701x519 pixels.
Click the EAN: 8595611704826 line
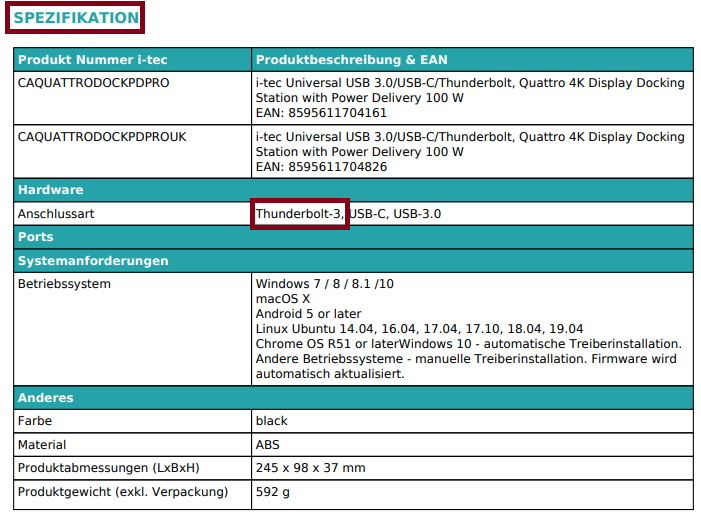[x=321, y=167]
